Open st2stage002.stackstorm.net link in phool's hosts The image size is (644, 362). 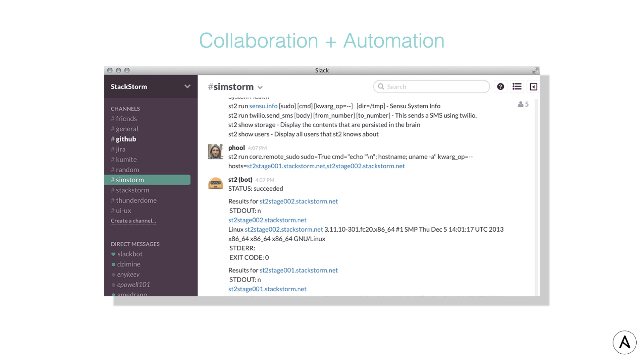(366, 166)
